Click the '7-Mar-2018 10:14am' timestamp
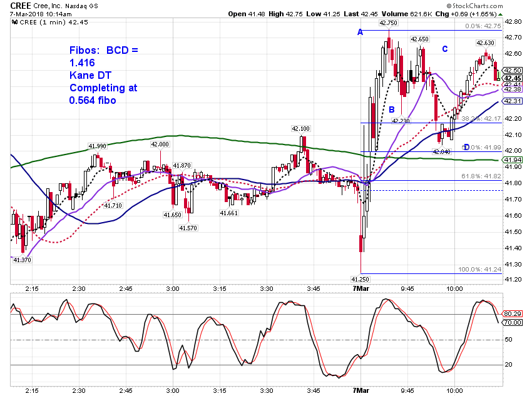The image size is (532, 396). coord(41,14)
